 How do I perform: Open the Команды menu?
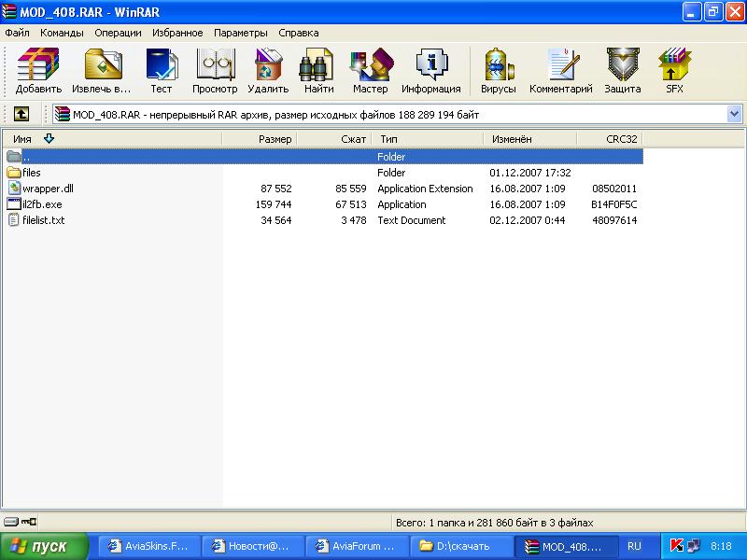pos(62,33)
